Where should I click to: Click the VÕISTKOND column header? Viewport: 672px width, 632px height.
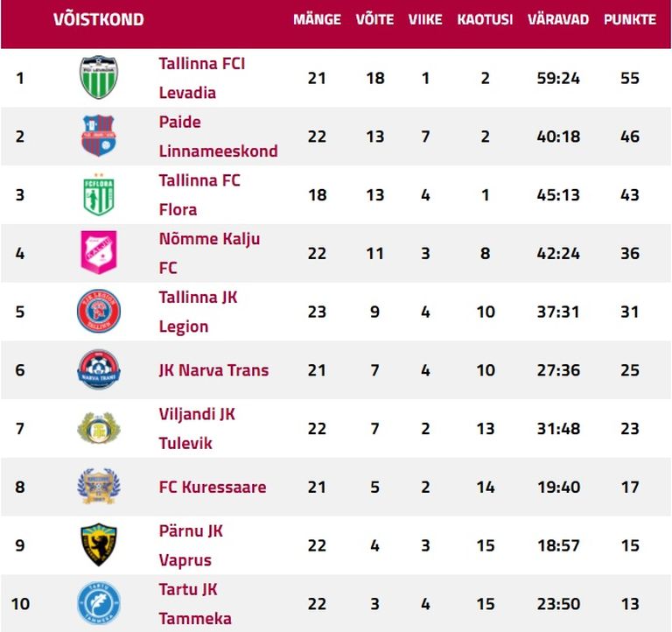(x=99, y=19)
